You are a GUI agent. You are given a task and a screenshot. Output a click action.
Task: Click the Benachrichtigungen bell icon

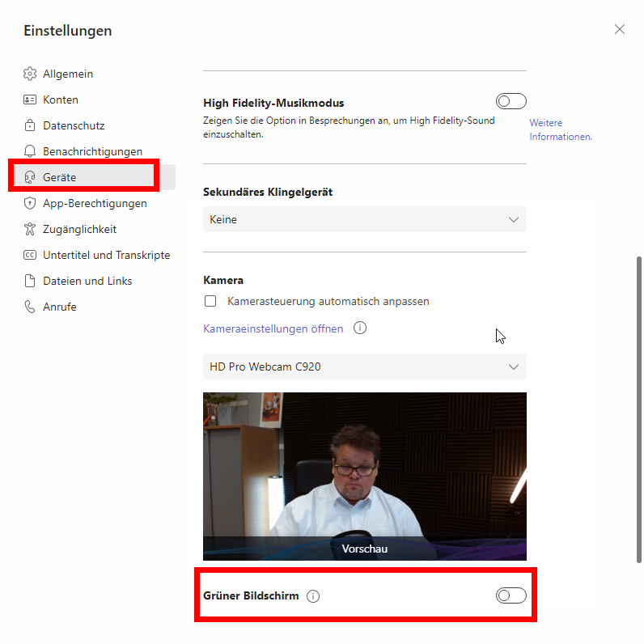point(30,151)
